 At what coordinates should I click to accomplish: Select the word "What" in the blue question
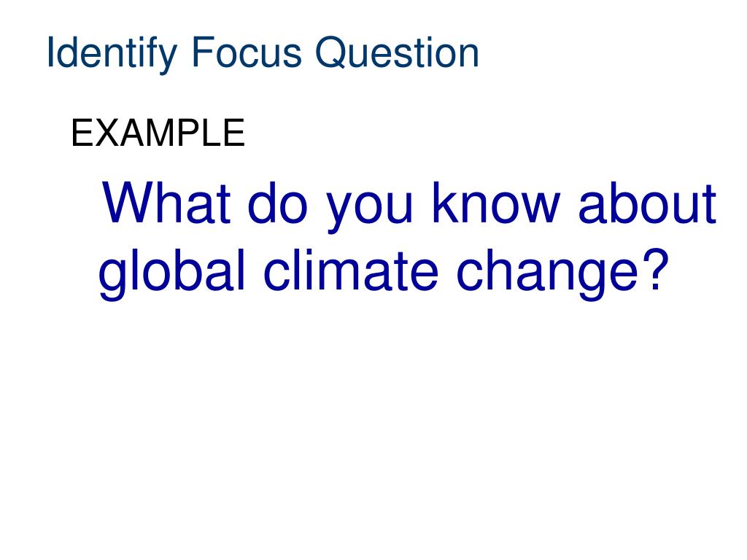[x=166, y=203]
